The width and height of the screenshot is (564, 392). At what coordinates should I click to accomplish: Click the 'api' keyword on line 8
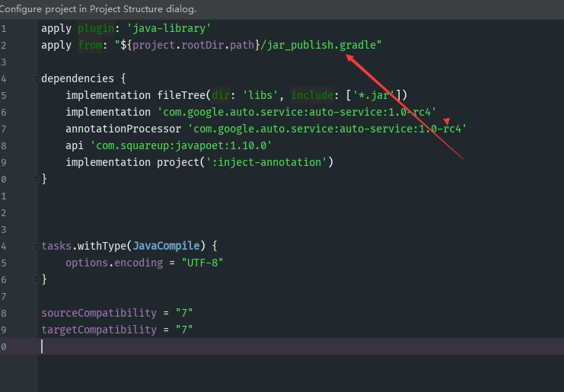click(75, 145)
